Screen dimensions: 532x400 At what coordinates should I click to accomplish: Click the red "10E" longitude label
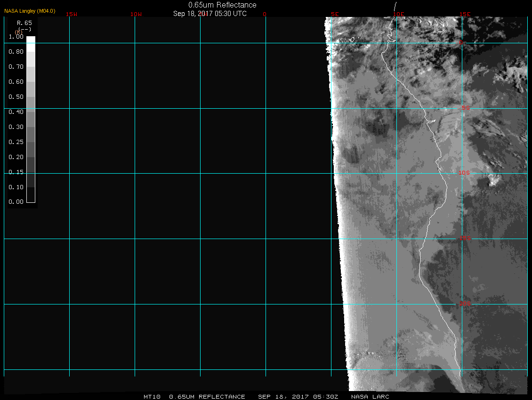click(x=399, y=14)
